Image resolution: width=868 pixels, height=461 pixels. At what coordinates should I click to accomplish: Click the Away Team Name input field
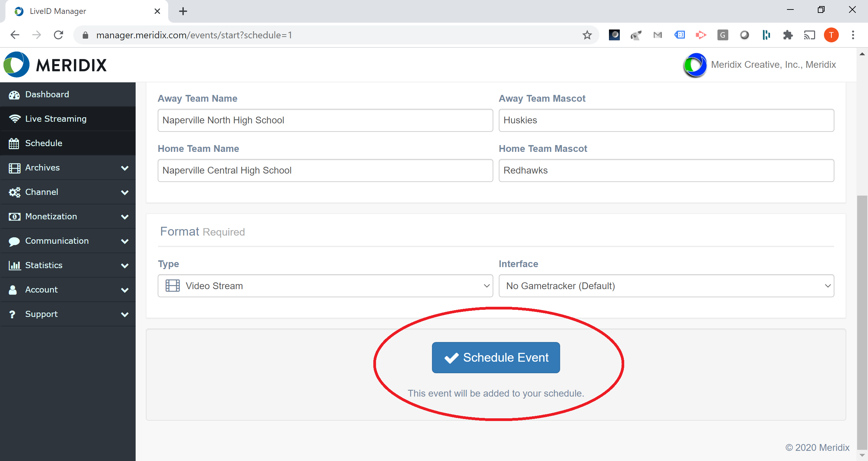pyautogui.click(x=325, y=120)
